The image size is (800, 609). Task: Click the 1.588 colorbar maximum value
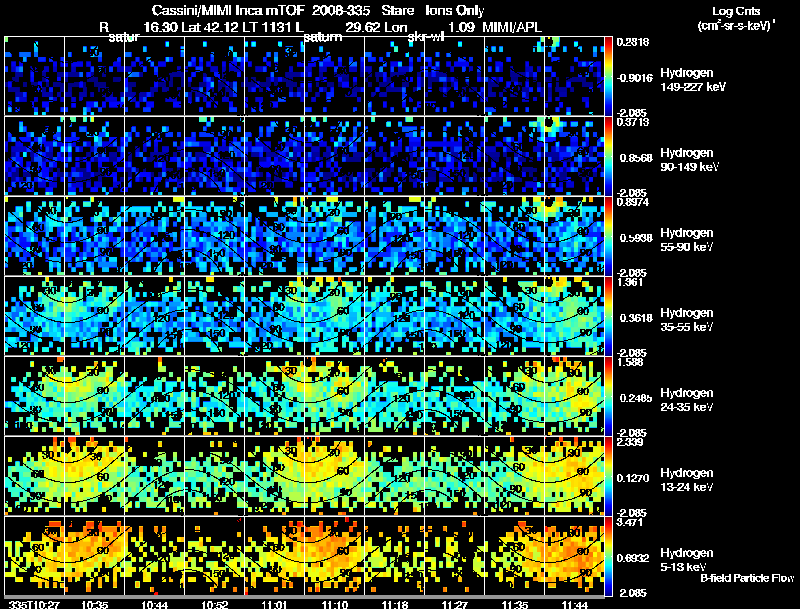[630, 362]
